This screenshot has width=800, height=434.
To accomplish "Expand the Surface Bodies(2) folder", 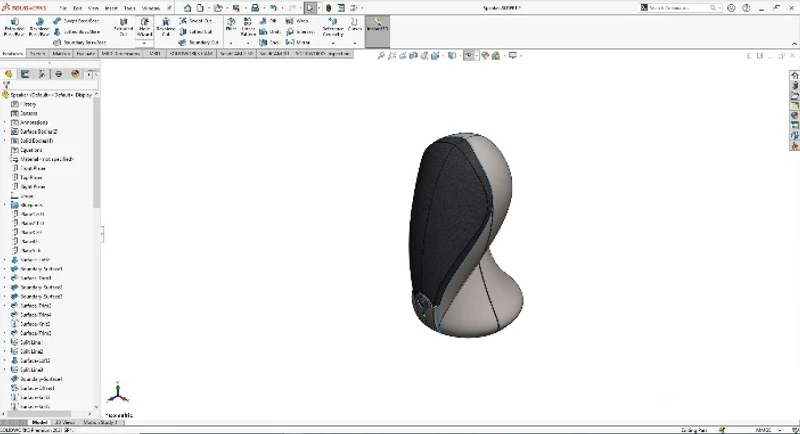I will [5, 132].
